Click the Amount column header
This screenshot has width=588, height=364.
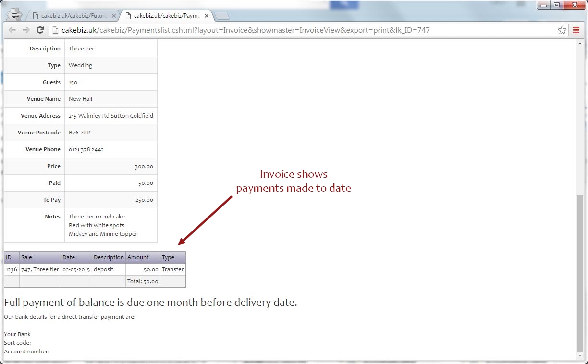(x=138, y=257)
